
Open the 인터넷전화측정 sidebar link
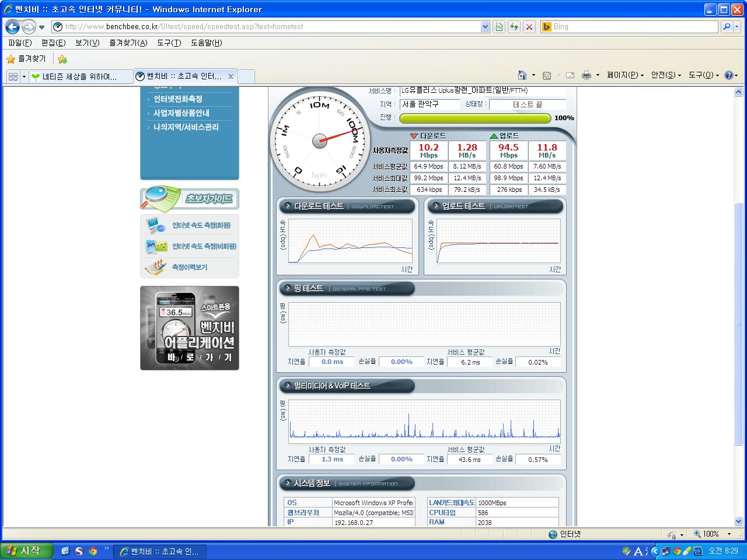pyautogui.click(x=178, y=99)
